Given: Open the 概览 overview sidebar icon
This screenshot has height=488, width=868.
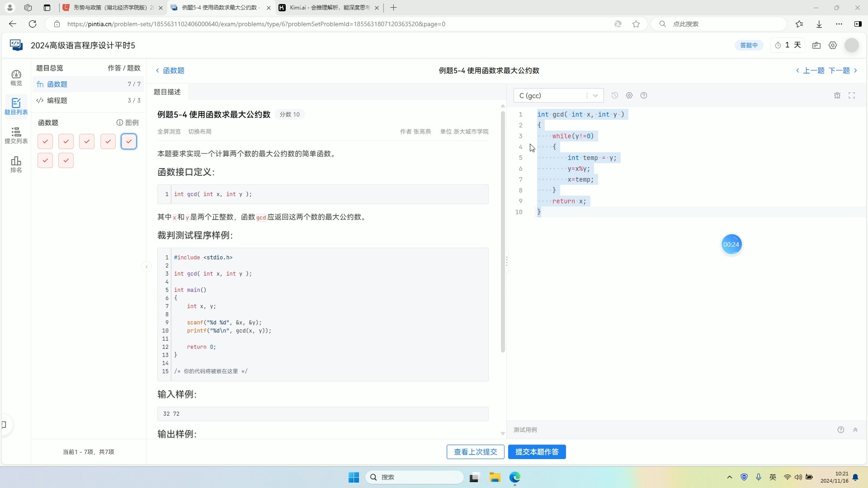Looking at the screenshot, I should [x=16, y=78].
